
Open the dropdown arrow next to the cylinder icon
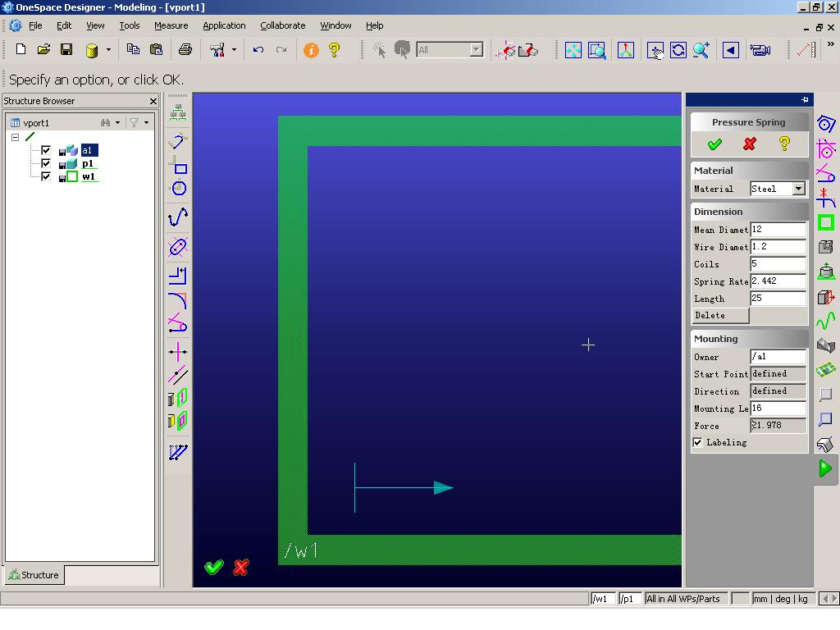108,50
